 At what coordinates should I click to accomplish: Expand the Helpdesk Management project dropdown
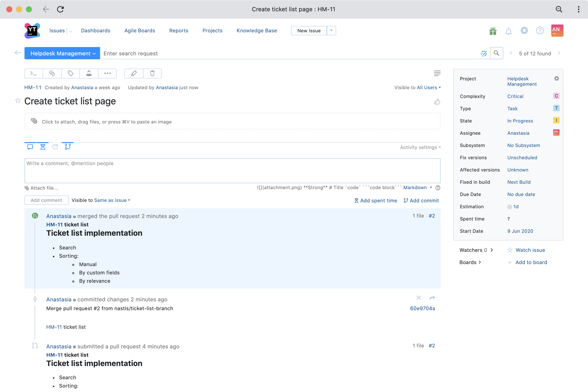coord(62,53)
